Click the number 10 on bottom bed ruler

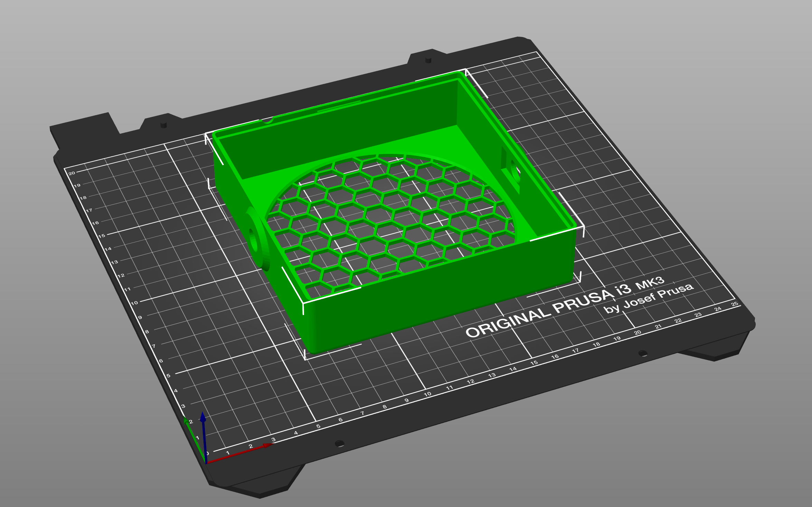pos(427,394)
